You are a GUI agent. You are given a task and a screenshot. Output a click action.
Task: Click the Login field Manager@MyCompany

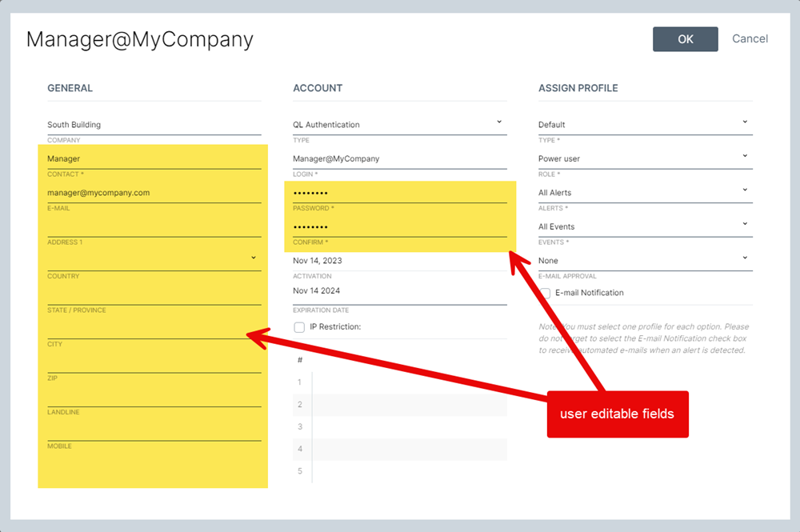pyautogui.click(x=399, y=159)
